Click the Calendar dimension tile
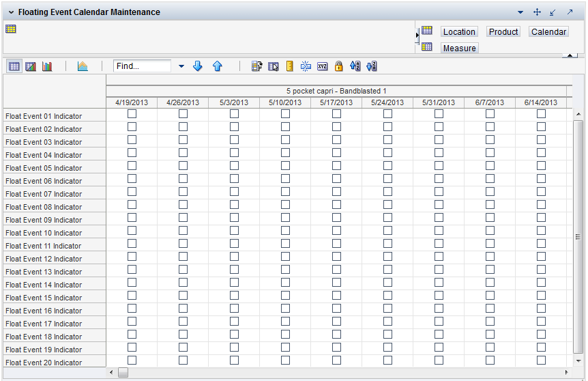The image size is (588, 381). click(x=548, y=32)
